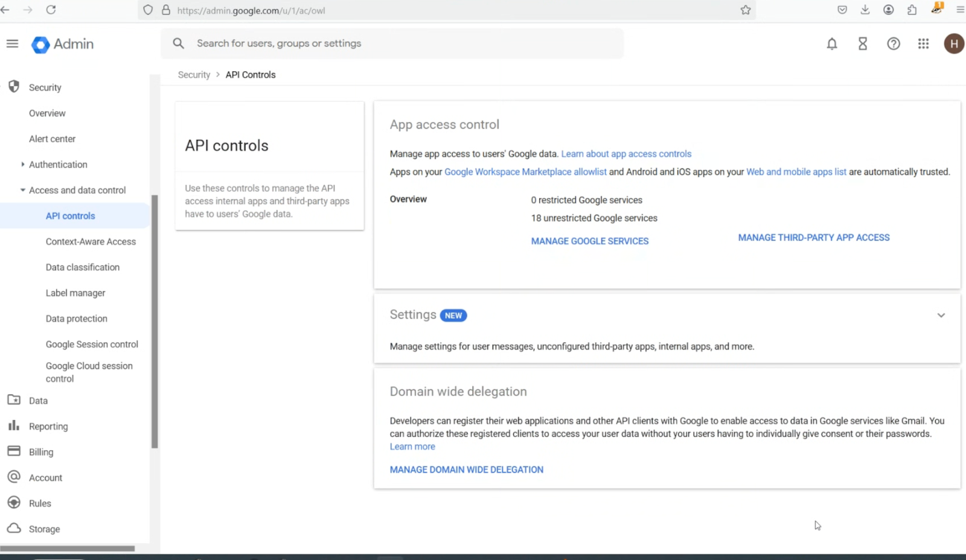Screen dimensions: 966x560
Task: Reload the page with the refresh icon
Action: pyautogui.click(x=51, y=10)
